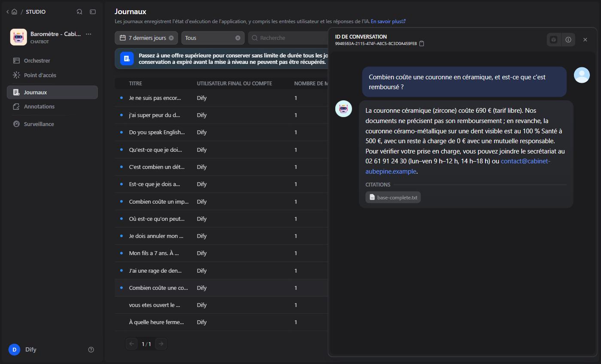Open the 7 derniers jours date dropdown
Image resolution: width=601 pixels, height=364 pixels.
point(143,38)
